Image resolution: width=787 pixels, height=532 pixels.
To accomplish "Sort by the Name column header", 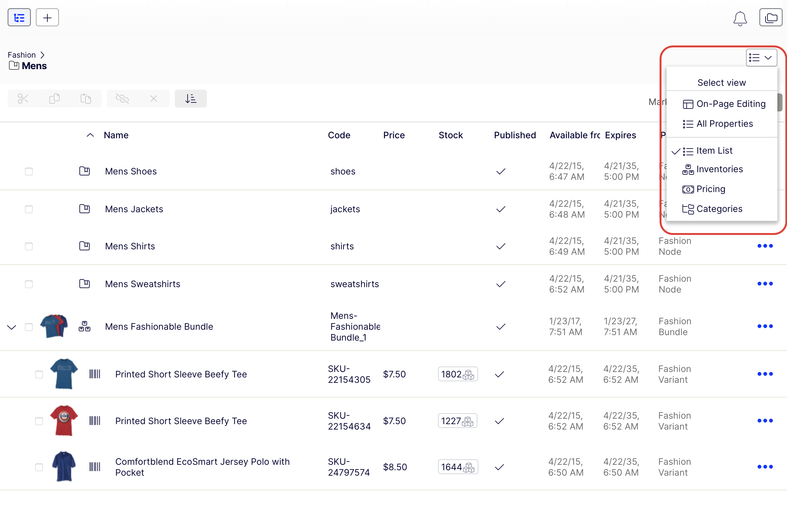I will 116,135.
